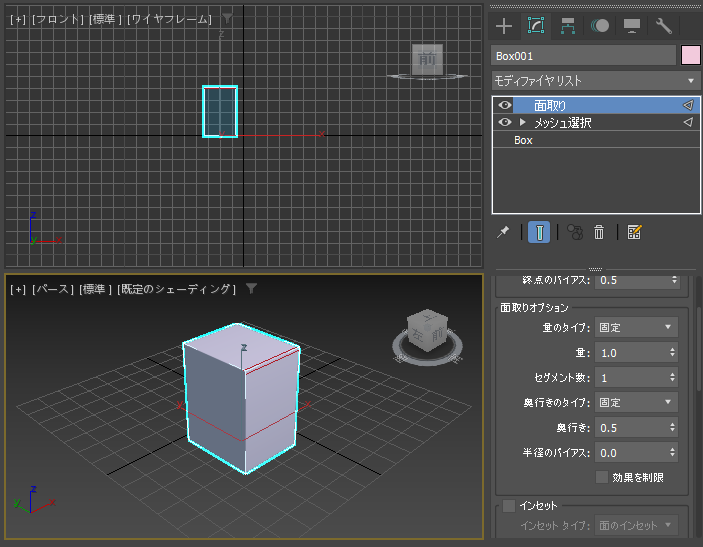Adjust the 量 spinner arrows
The width and height of the screenshot is (703, 547).
pos(673,353)
